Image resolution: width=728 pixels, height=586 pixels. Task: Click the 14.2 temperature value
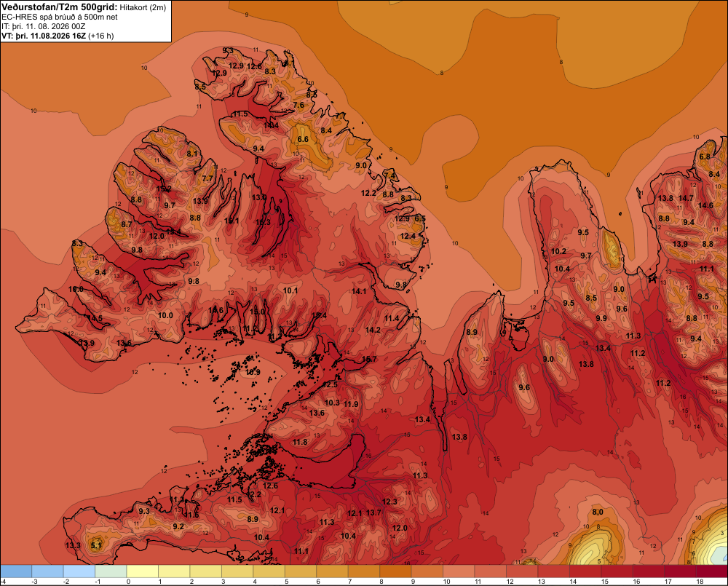pyautogui.click(x=373, y=330)
